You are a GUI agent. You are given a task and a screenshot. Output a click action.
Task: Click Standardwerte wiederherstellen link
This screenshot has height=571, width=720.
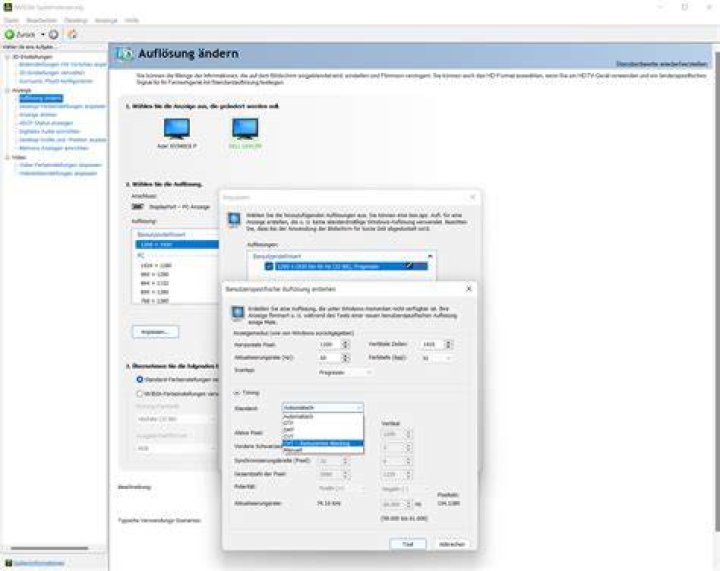(x=661, y=64)
